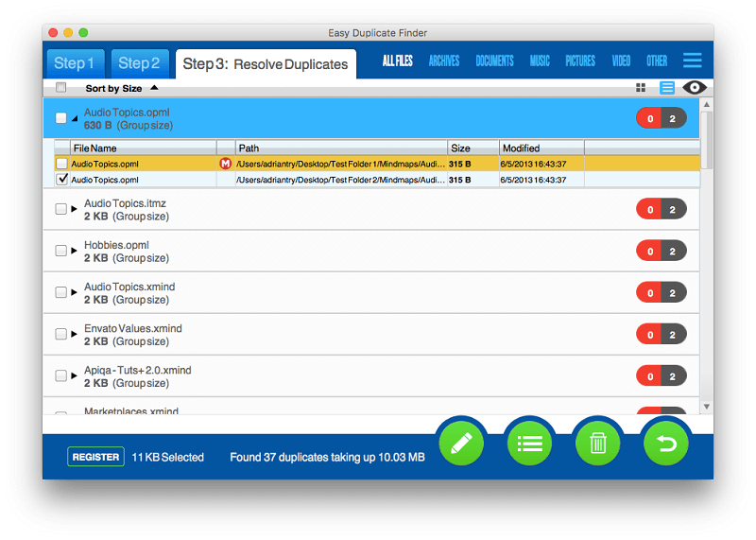Viewport: 756px width, 540px height.
Task: Filter by Archives
Action: (x=444, y=61)
